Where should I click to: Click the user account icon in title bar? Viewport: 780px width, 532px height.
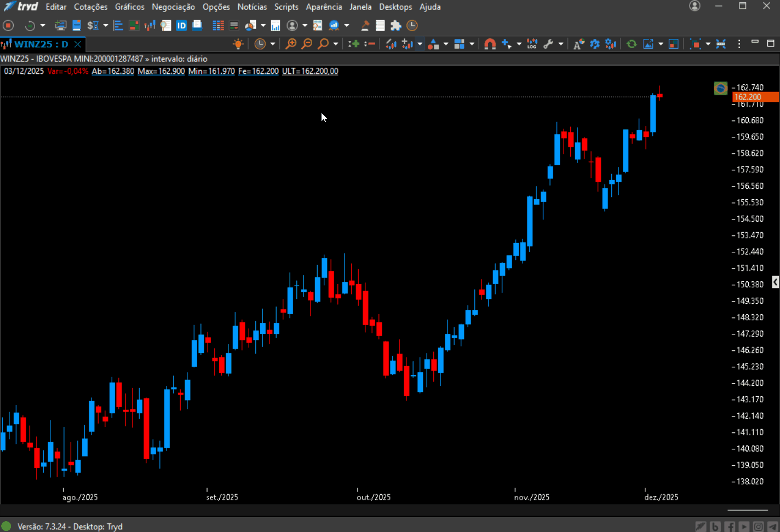(695, 6)
